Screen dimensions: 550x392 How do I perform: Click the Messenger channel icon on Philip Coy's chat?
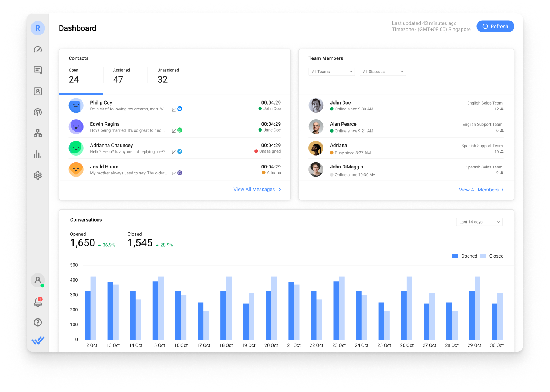tap(180, 109)
